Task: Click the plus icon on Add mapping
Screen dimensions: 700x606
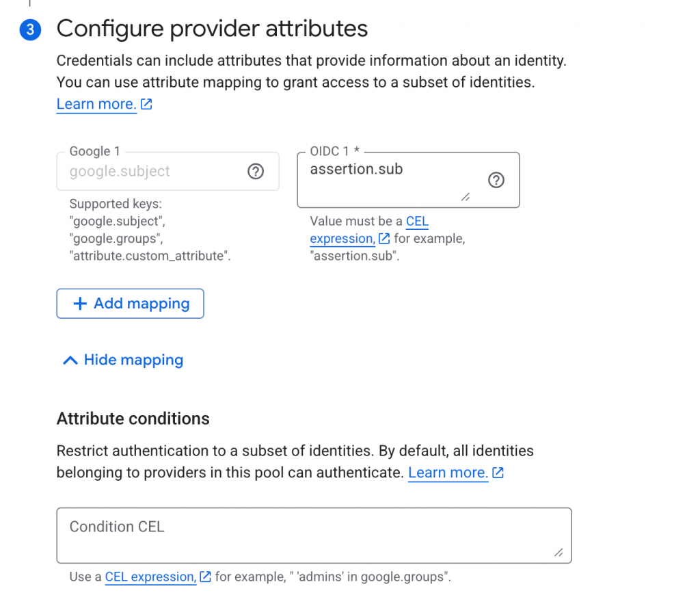Action: [x=80, y=304]
